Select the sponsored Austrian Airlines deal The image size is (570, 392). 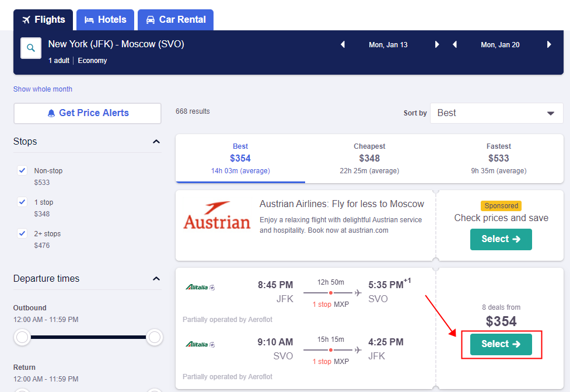501,239
